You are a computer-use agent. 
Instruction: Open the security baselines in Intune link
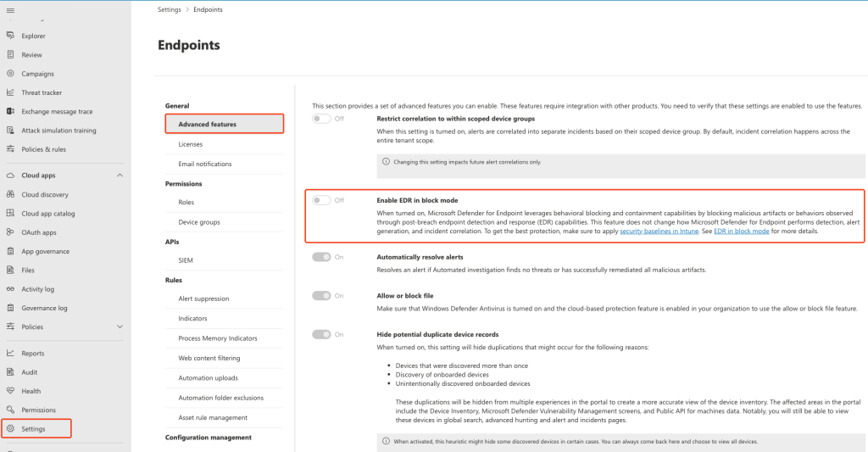coord(659,231)
